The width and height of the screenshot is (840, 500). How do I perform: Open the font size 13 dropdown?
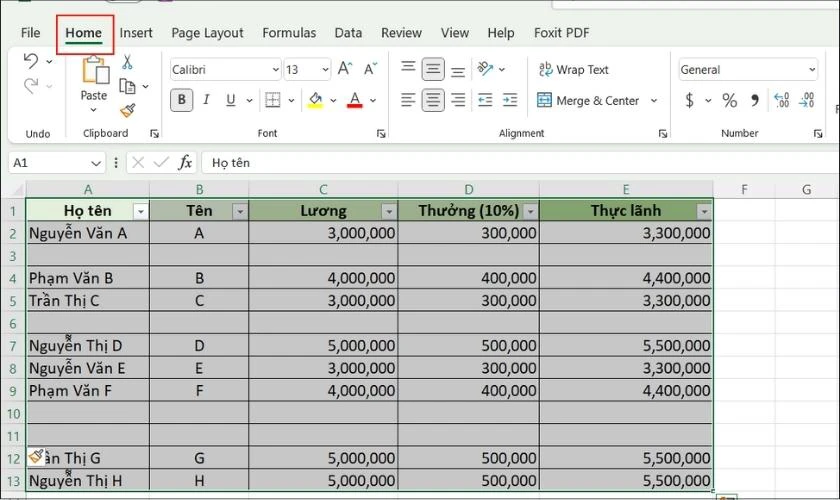click(x=325, y=70)
